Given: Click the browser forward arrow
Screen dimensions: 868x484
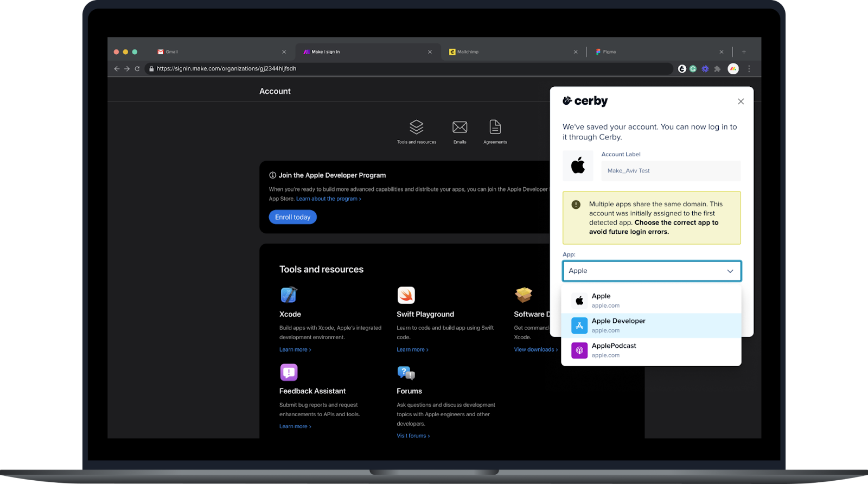Looking at the screenshot, I should (x=127, y=69).
